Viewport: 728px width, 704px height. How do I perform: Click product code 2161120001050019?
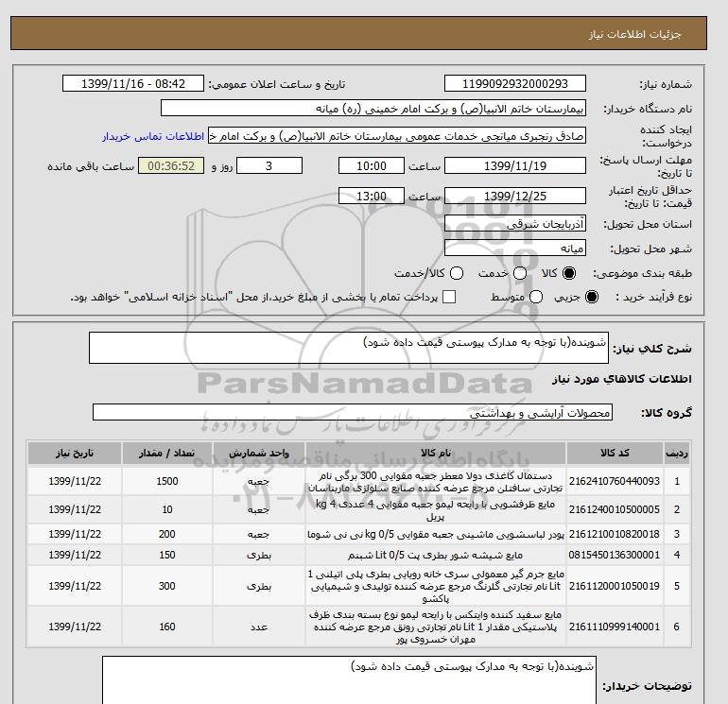pos(615,586)
